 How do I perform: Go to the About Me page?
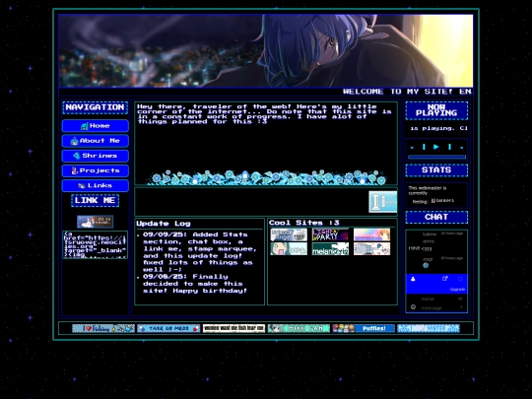click(x=96, y=141)
